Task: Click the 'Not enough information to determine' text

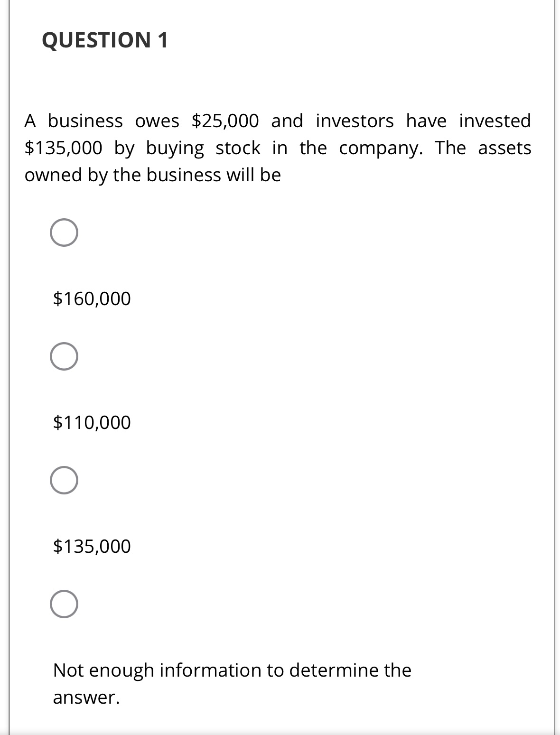Action: click(x=232, y=670)
